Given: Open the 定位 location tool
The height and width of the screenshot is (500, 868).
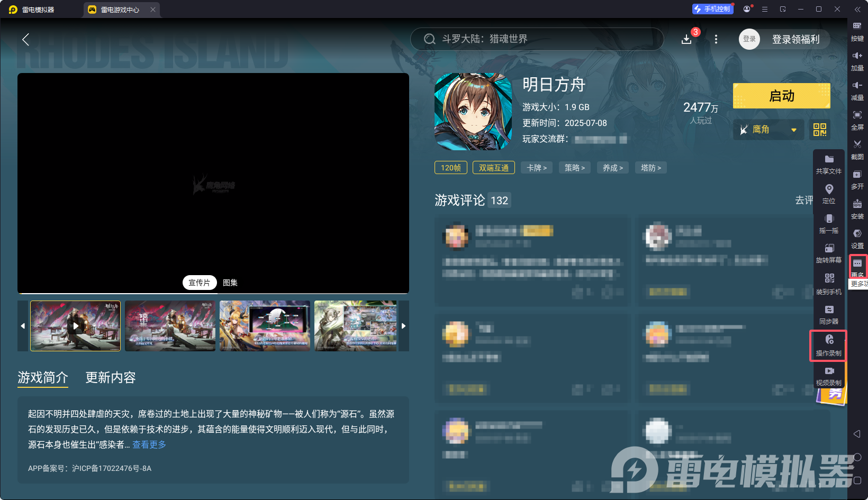Looking at the screenshot, I should 829,194.
